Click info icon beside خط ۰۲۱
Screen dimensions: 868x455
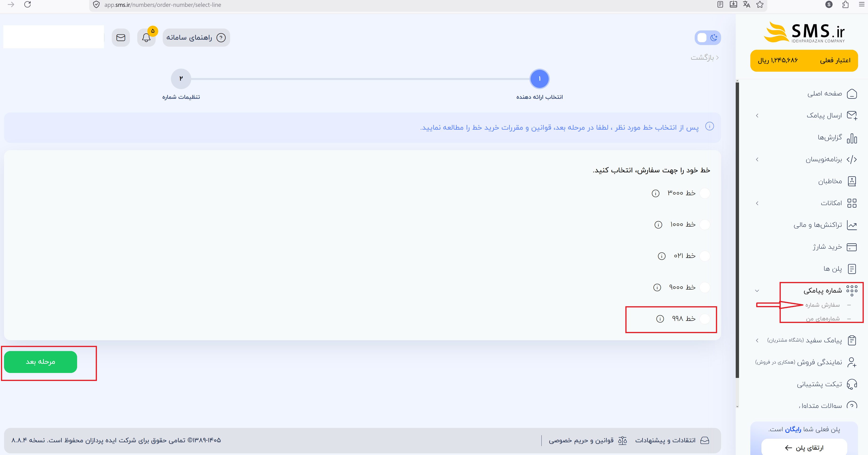click(x=662, y=256)
